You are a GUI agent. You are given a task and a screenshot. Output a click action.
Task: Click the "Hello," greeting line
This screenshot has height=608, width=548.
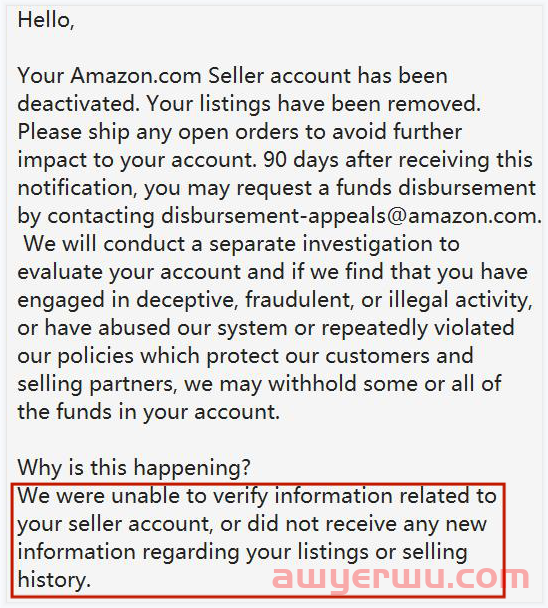[x=46, y=20]
